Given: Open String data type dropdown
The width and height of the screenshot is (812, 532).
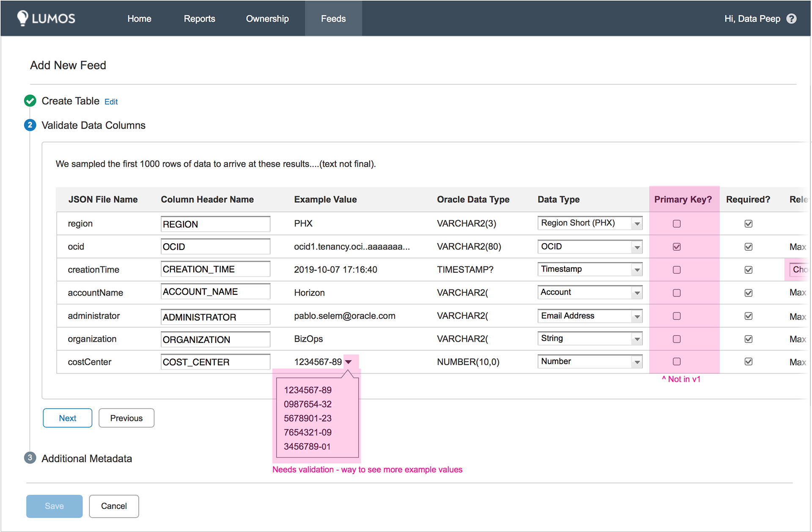Looking at the screenshot, I should 590,338.
